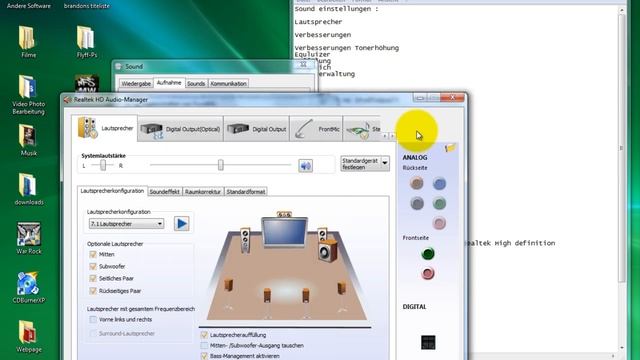Toggle the Lautsprecherauffüllung checkbox

204,335
